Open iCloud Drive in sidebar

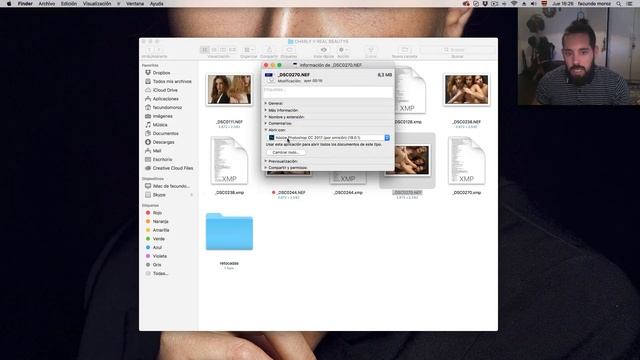tap(161, 90)
